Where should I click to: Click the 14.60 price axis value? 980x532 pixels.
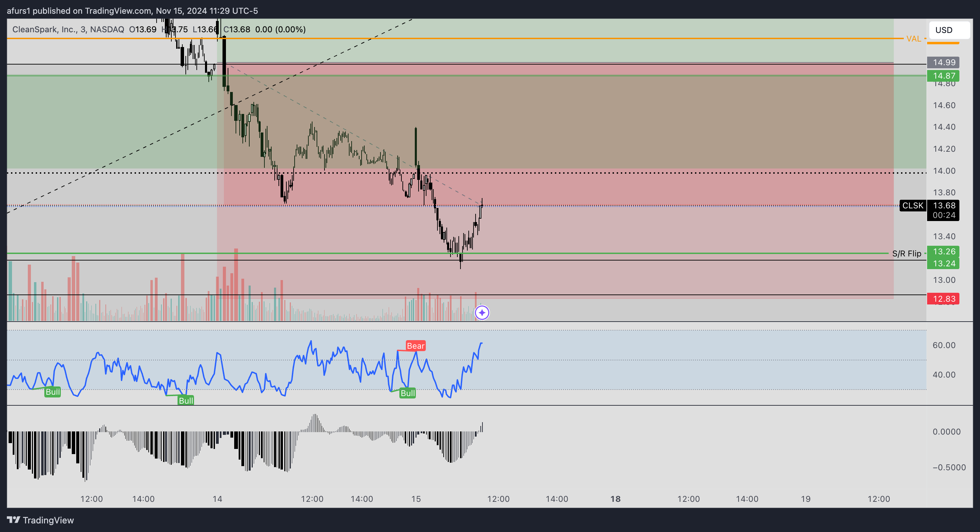pos(944,105)
